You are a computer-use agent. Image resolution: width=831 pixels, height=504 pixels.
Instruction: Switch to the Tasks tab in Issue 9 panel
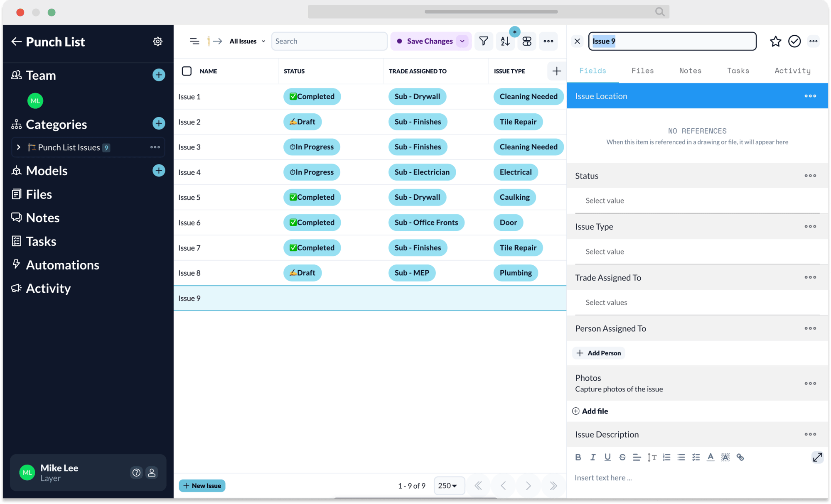pyautogui.click(x=738, y=71)
